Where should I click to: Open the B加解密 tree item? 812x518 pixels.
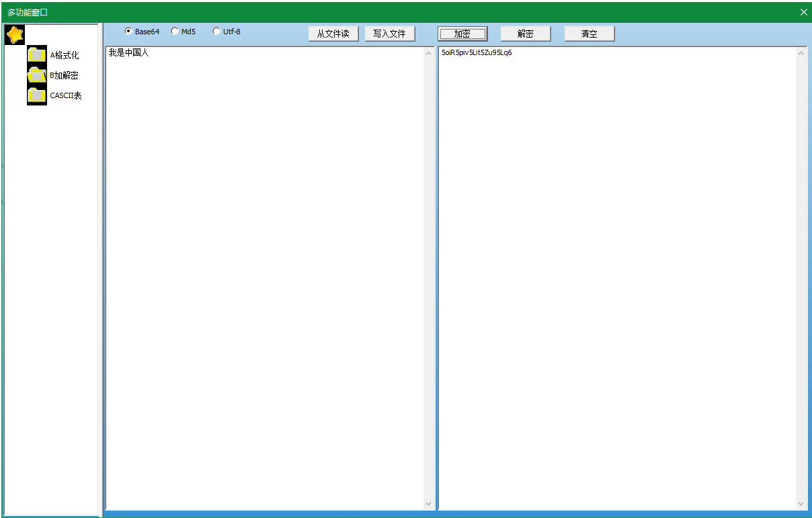65,75
